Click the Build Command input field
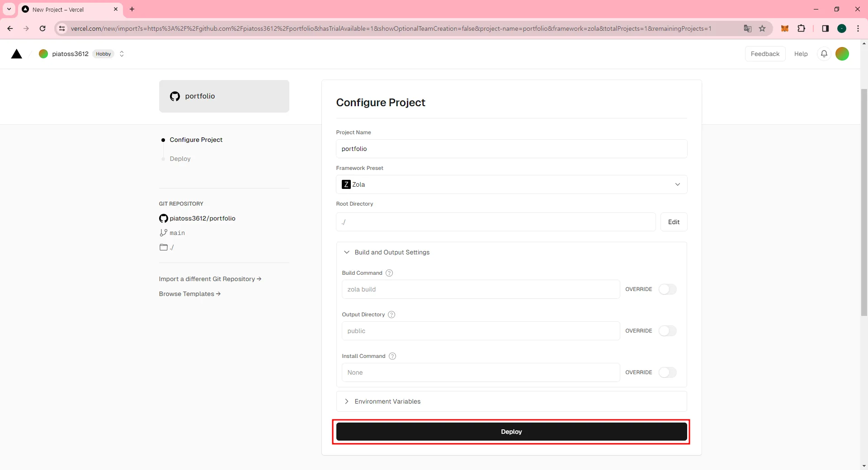Viewport: 868px width, 470px height. pyautogui.click(x=481, y=289)
